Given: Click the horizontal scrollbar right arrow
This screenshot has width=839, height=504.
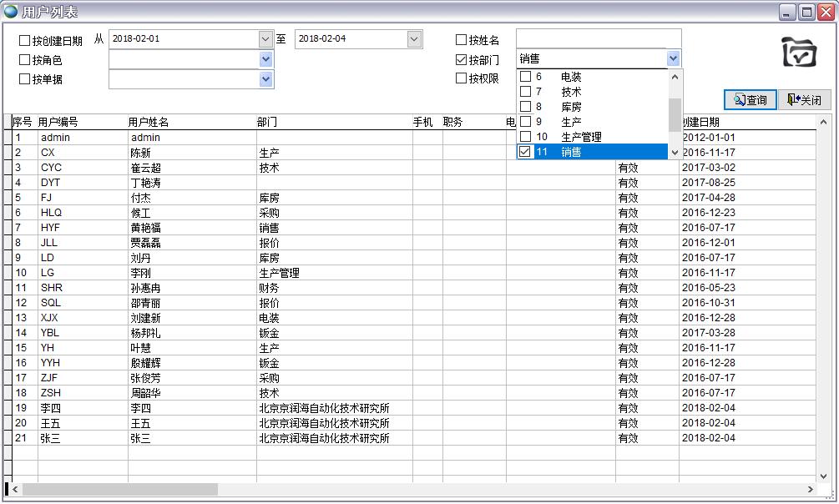Looking at the screenshot, I should [x=810, y=489].
